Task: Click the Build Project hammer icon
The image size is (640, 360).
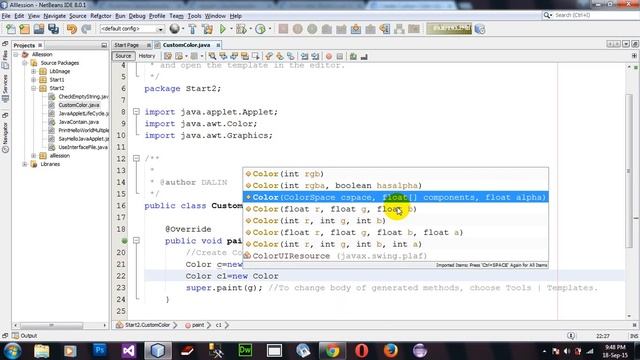Action: 192,29
